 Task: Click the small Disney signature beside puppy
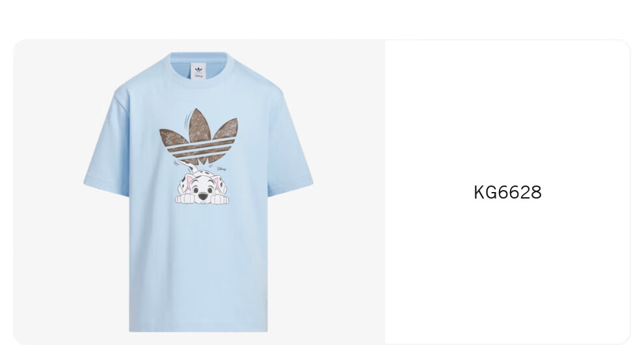(x=221, y=169)
